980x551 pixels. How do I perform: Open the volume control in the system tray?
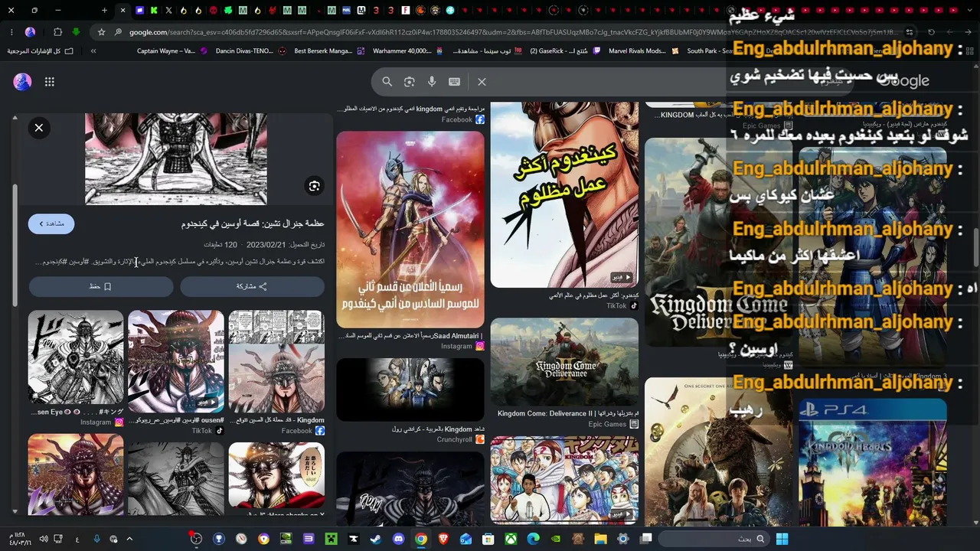click(44, 539)
